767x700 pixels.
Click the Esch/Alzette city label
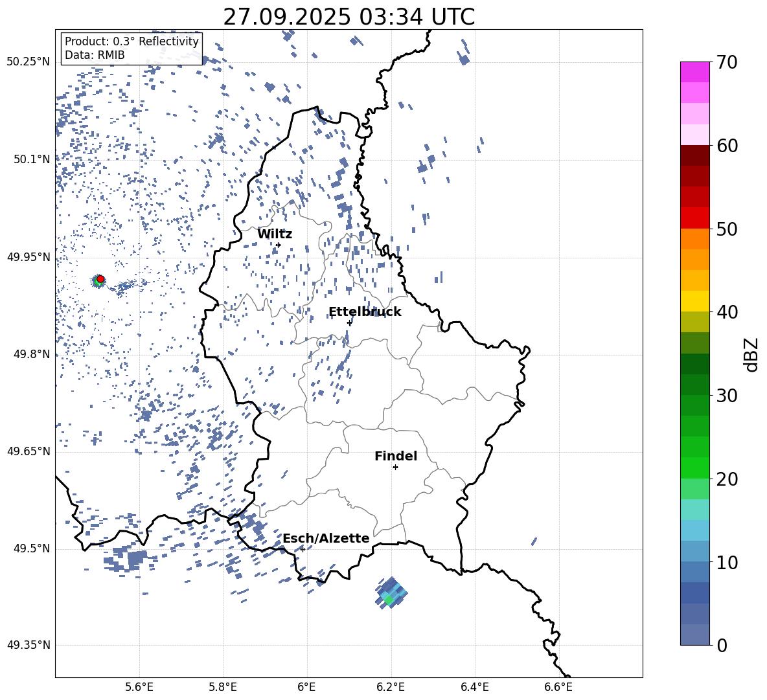(x=326, y=538)
